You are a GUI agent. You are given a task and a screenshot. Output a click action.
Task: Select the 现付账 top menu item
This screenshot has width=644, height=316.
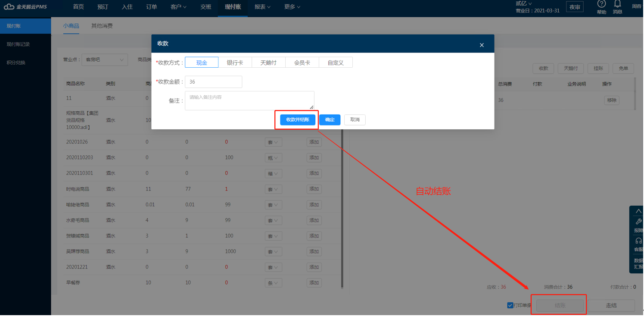coord(233,7)
